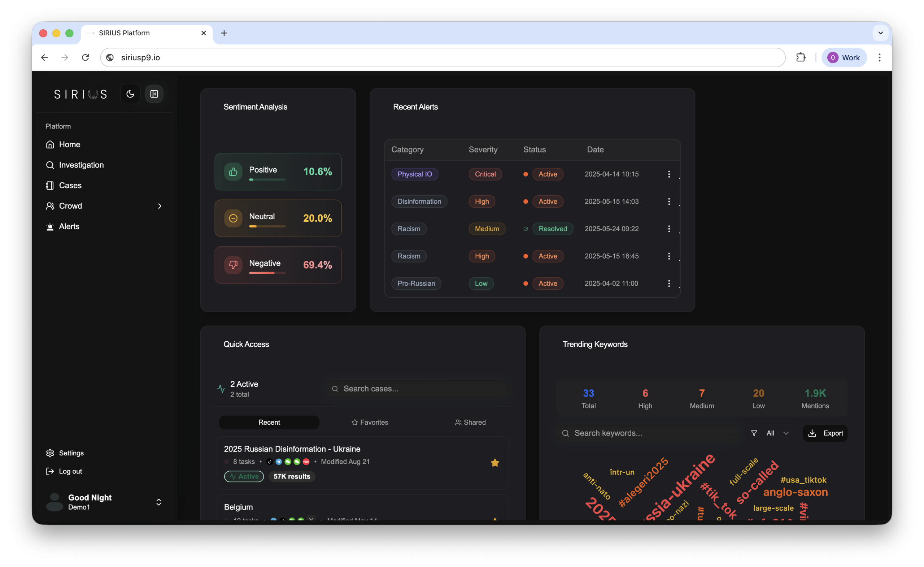Toggle favorite star on Russian Disinformation case
This screenshot has height=567, width=924.
pos(494,463)
